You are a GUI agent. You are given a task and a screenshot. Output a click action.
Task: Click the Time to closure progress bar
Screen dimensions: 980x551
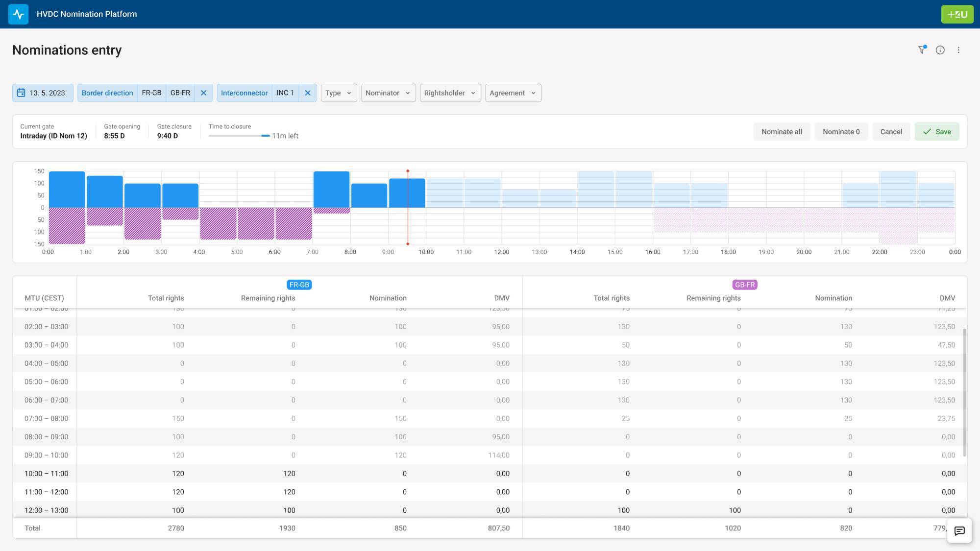(x=239, y=136)
